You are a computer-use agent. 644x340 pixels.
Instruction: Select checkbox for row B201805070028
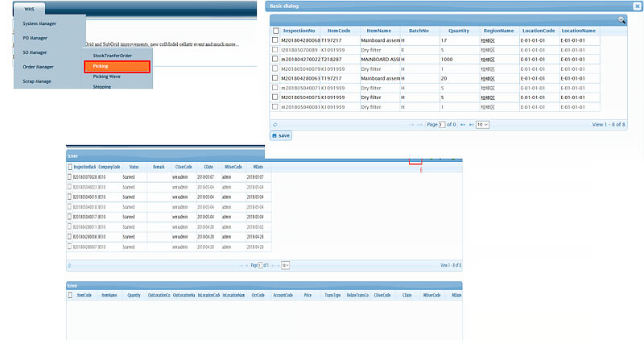pos(69,176)
